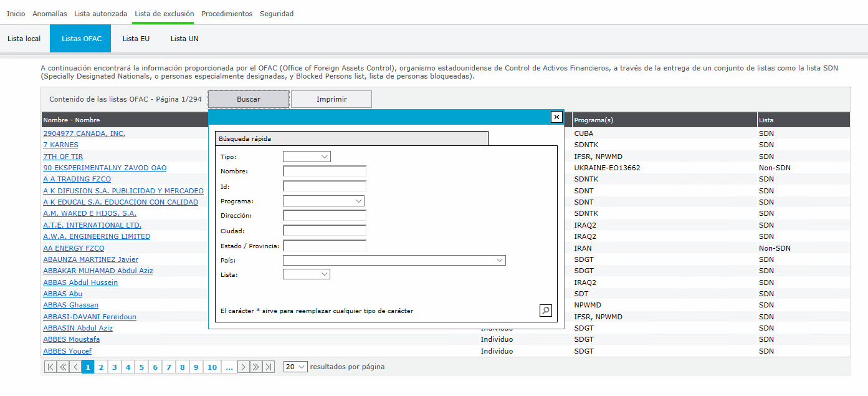Open the Tipo dropdown

tap(307, 157)
